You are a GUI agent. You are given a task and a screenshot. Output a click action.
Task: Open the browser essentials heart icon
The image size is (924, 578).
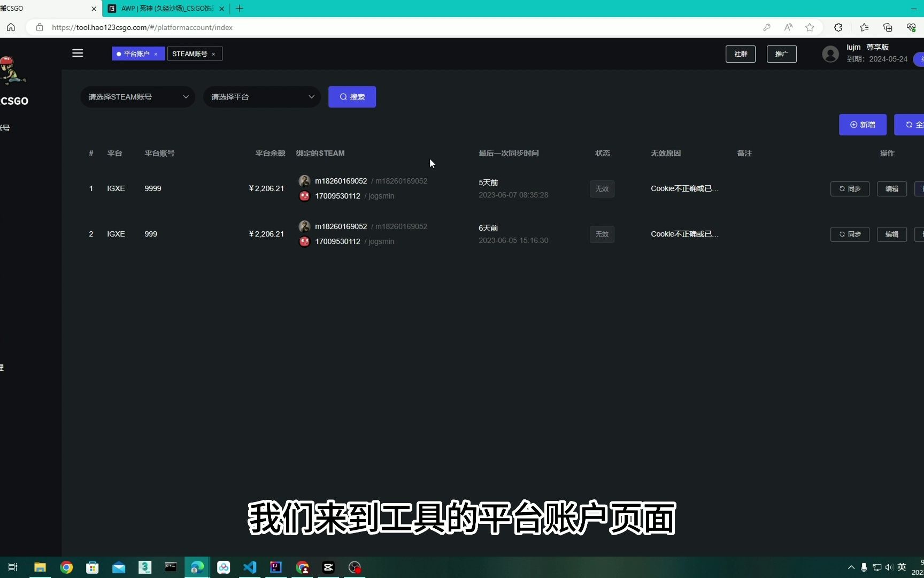pos(911,27)
